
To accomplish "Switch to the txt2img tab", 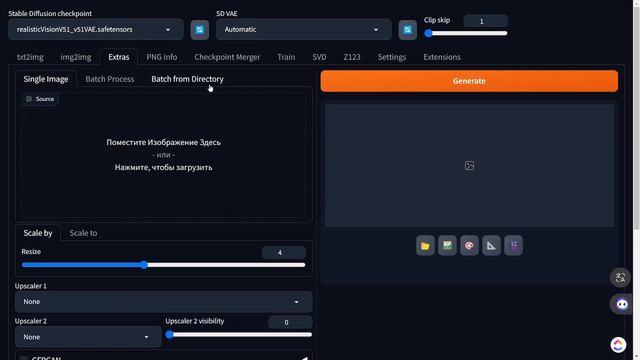I will [x=30, y=57].
